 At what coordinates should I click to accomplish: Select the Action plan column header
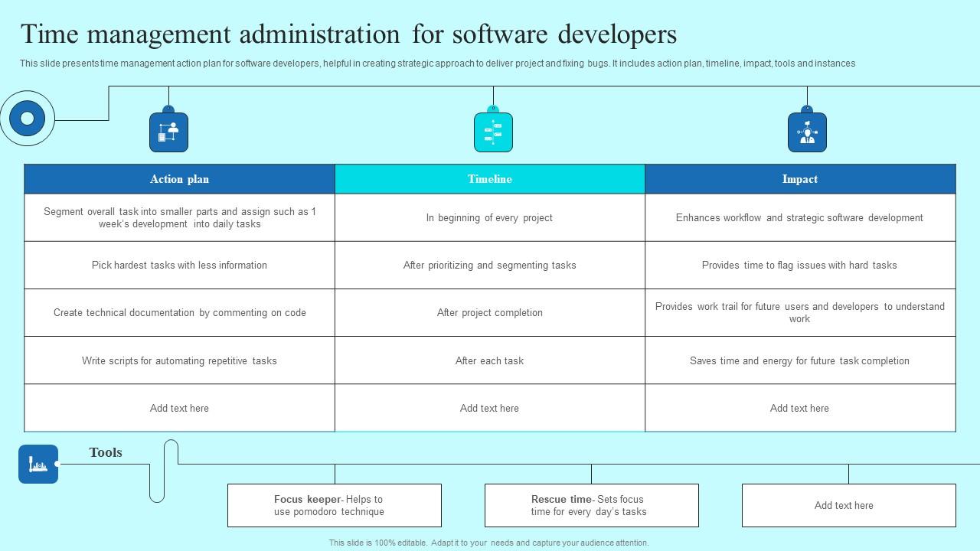[179, 178]
